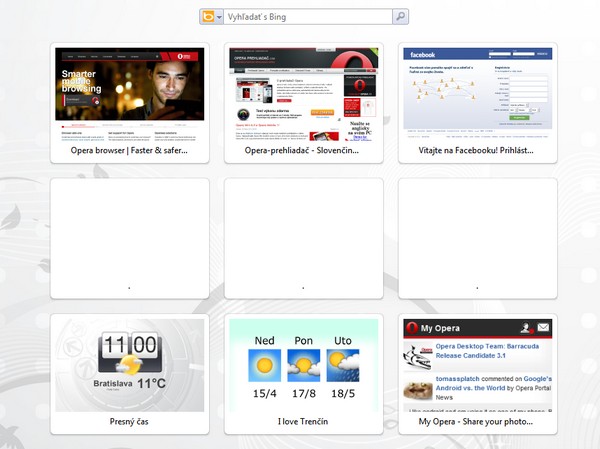Open 'Opera Desktop Team: Barracuda Release Candidate 3.1' link
600x449 pixels.
coord(487,351)
